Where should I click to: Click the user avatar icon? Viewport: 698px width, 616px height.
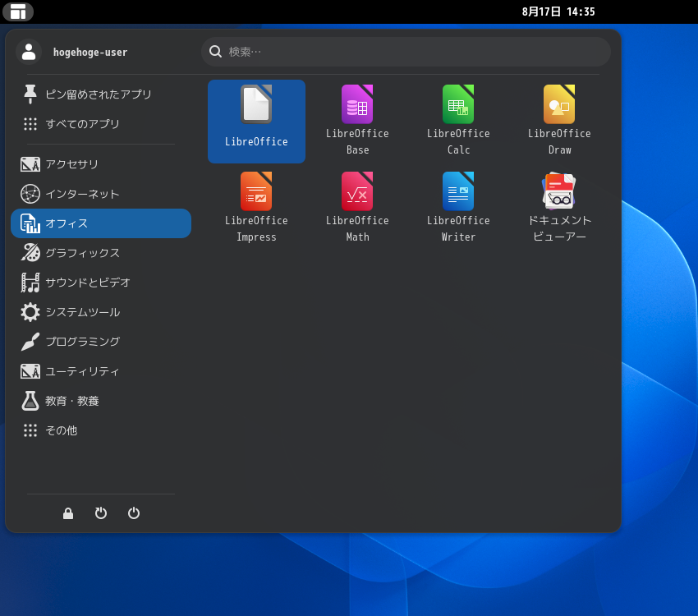(29, 52)
